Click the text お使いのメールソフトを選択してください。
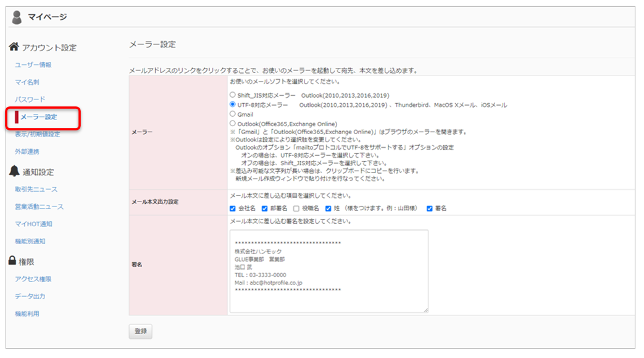 point(285,82)
